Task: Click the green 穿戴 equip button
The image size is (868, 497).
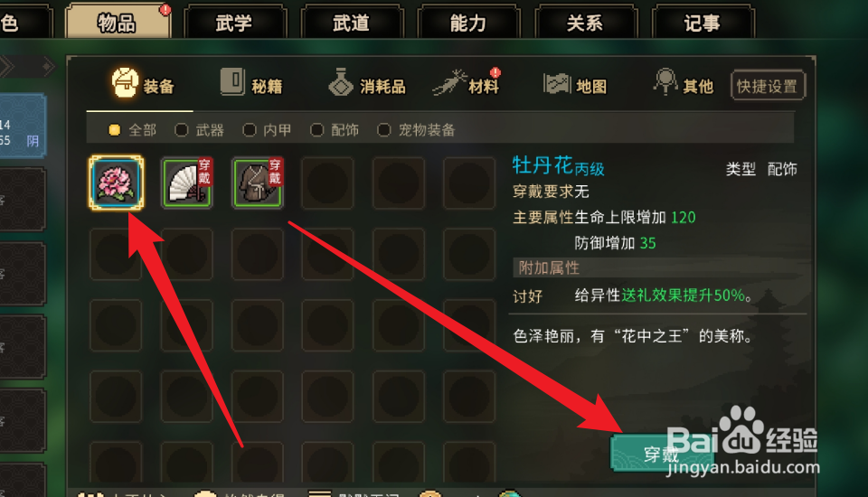Action: click(x=662, y=453)
